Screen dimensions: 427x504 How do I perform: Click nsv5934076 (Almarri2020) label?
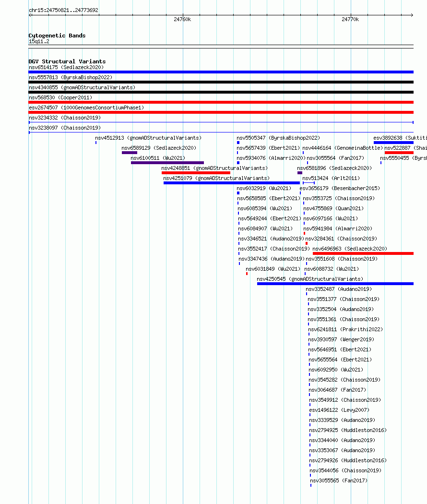tap(271, 158)
